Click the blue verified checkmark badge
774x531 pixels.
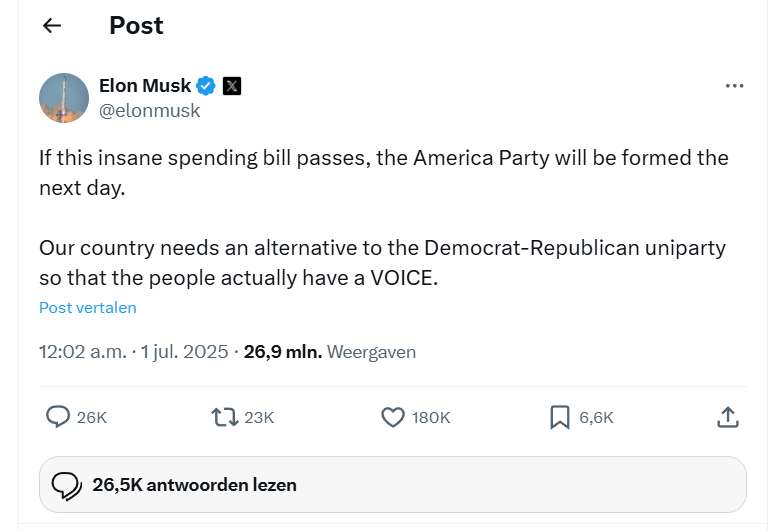click(207, 86)
